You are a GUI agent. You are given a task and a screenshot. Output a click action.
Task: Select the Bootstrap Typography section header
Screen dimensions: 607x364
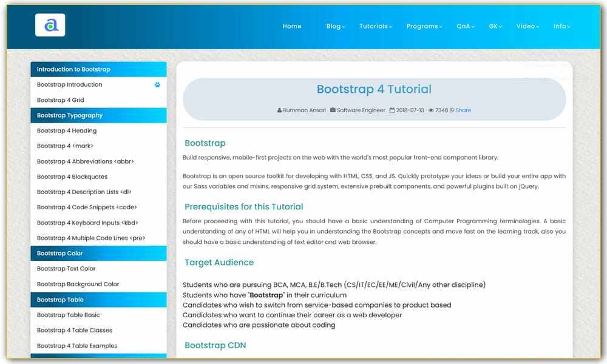coord(99,115)
